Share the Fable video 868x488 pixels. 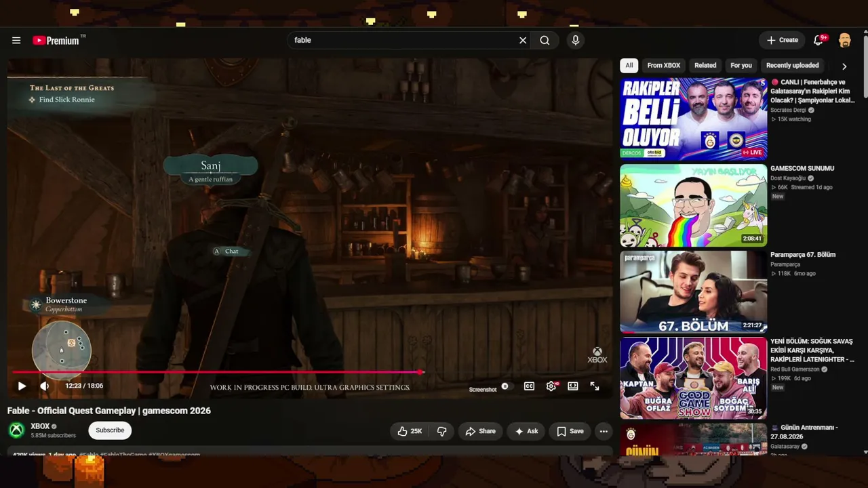pyautogui.click(x=481, y=431)
